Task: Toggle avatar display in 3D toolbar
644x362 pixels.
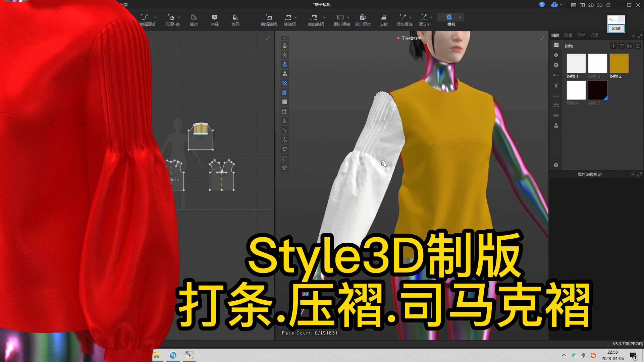Action: (x=284, y=46)
